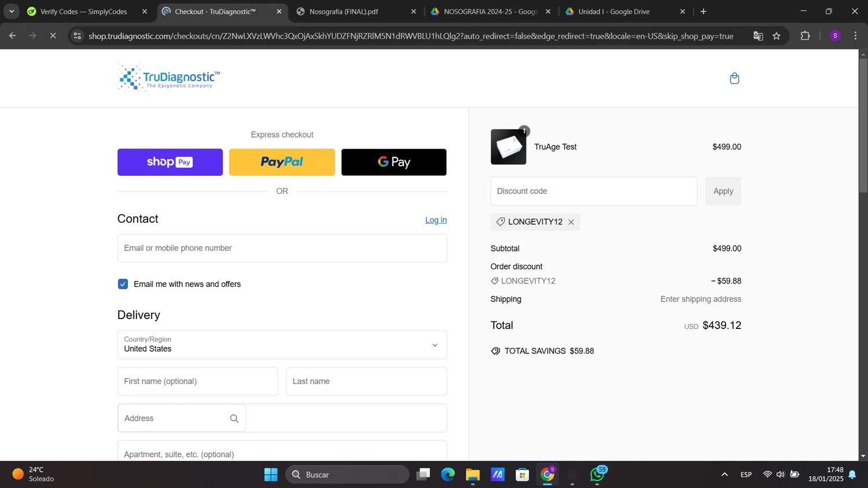Close the Unidad I Google Drive tab

(682, 12)
